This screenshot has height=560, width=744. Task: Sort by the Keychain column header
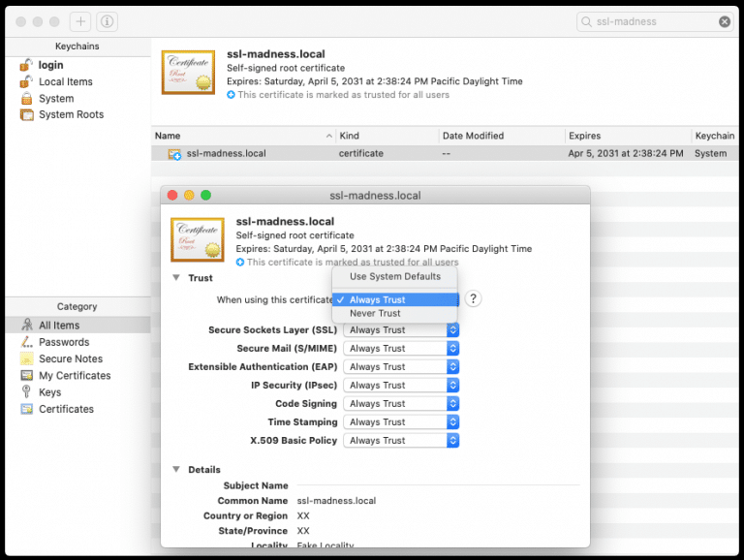pos(715,136)
